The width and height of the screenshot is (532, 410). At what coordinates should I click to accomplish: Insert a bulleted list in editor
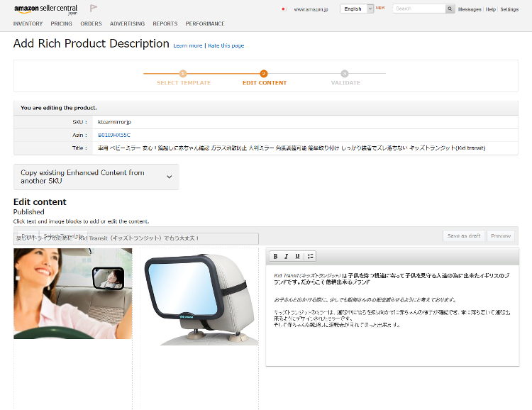coord(310,256)
